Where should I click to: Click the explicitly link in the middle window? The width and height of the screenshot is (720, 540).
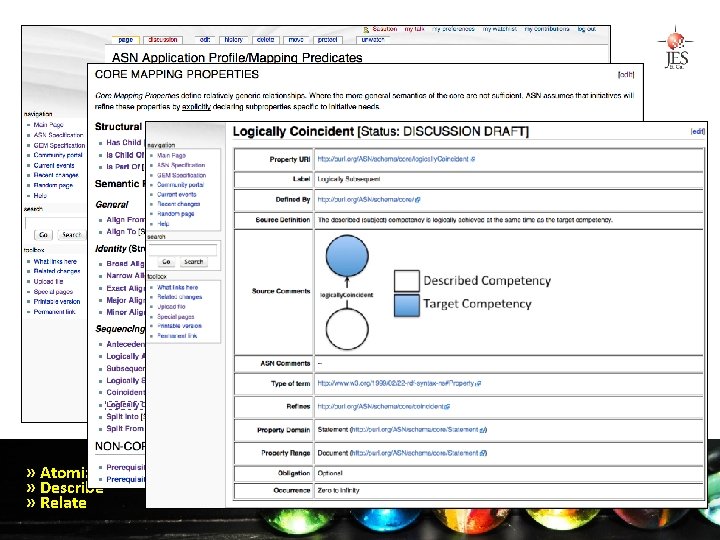click(196, 107)
